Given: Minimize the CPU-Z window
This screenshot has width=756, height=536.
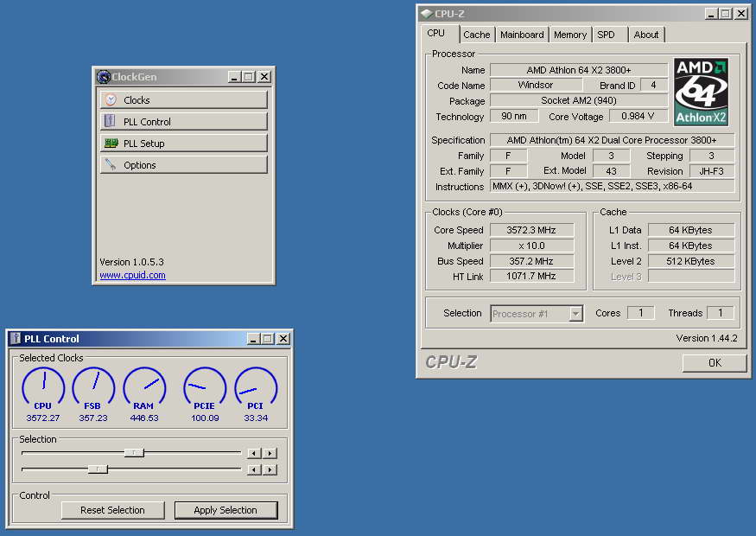Looking at the screenshot, I should (x=711, y=14).
